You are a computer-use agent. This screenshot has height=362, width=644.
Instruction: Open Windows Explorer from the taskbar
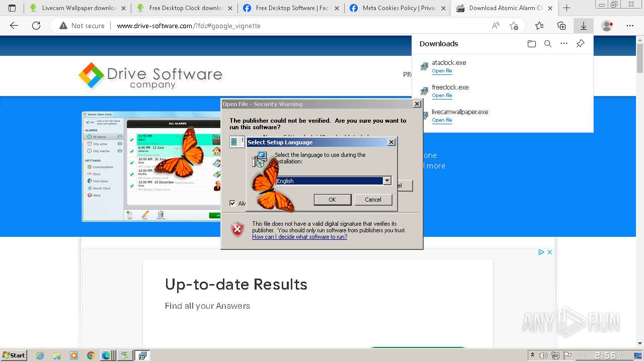tap(57, 355)
